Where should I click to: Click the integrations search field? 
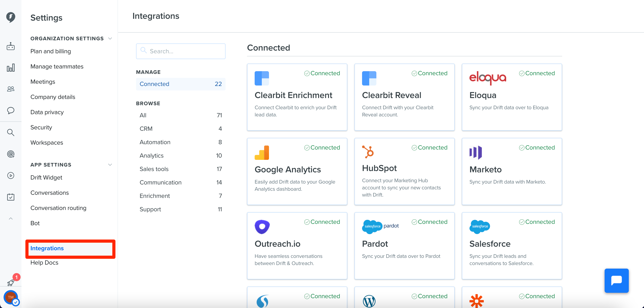tap(181, 51)
